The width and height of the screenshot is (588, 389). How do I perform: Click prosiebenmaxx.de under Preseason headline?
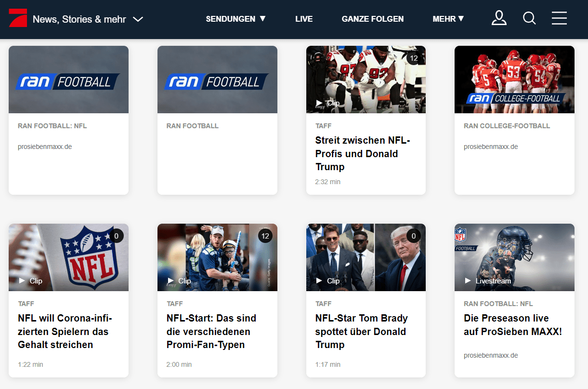point(491,355)
